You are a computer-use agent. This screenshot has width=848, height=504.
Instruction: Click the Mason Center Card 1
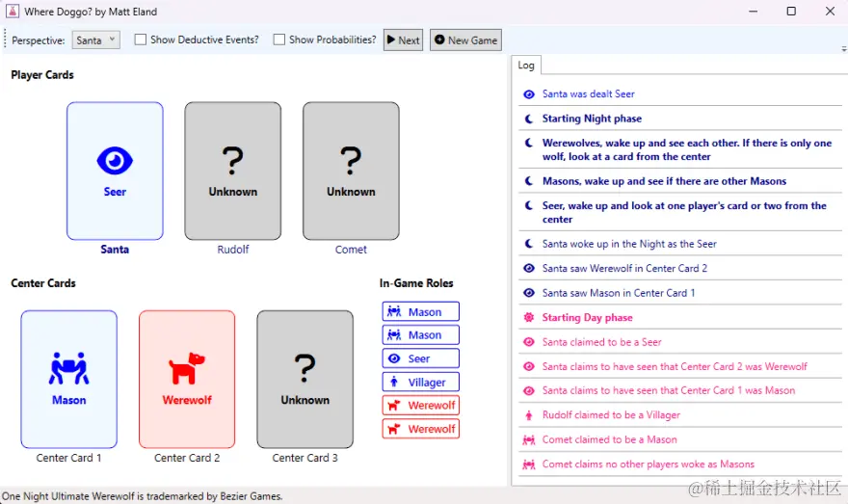pos(68,379)
